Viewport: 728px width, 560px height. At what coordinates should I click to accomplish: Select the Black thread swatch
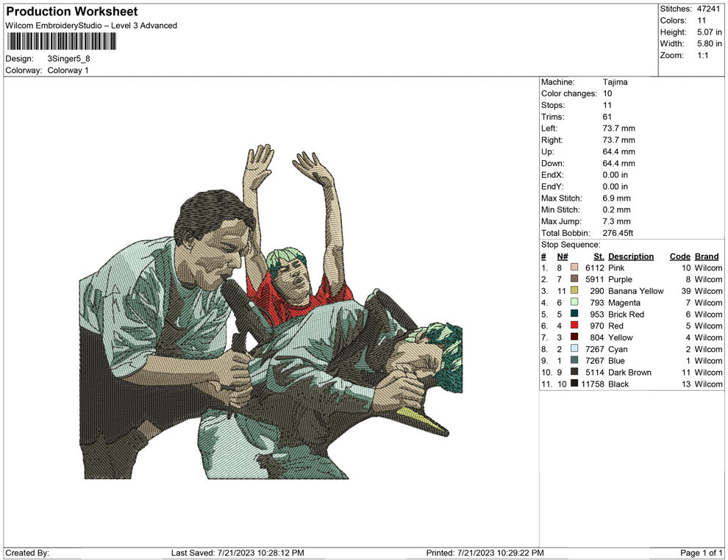pyautogui.click(x=574, y=383)
